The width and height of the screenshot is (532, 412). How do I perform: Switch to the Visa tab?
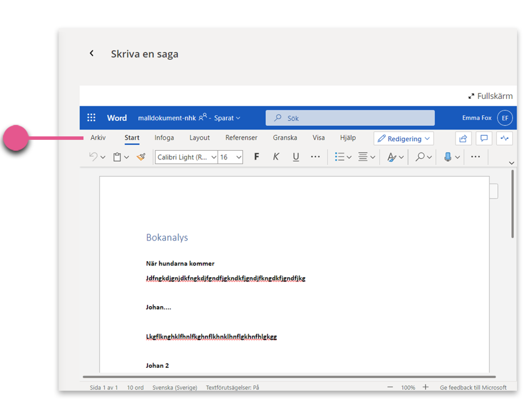click(319, 138)
